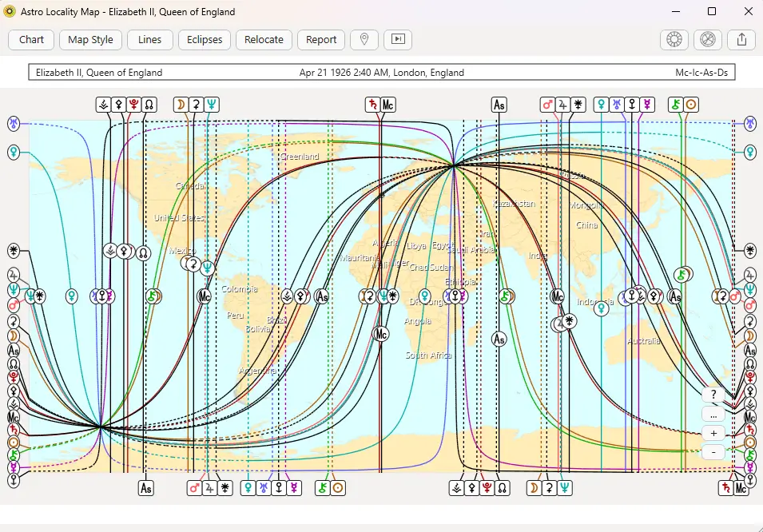
Task: Select As box below the map
Action: (x=146, y=488)
